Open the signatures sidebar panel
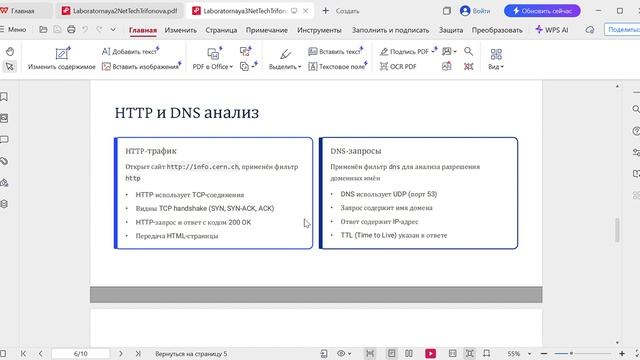This screenshot has height=360, width=640. [4, 182]
